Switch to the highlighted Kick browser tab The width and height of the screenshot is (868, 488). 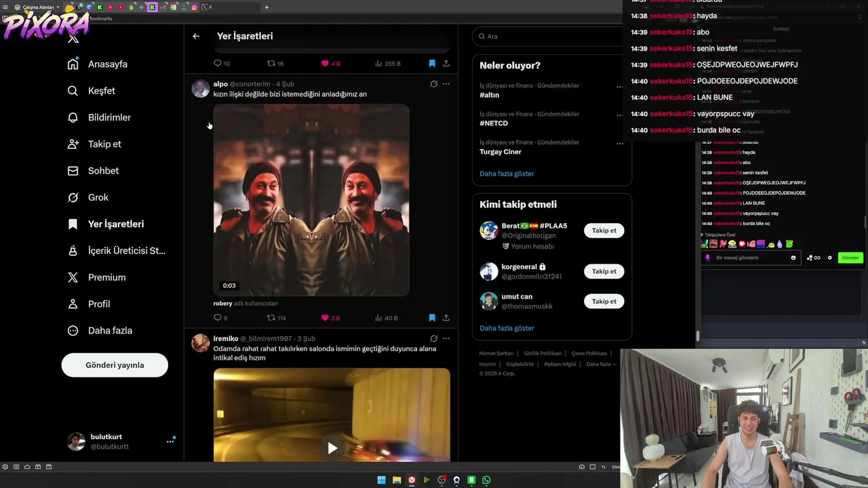pos(152,7)
